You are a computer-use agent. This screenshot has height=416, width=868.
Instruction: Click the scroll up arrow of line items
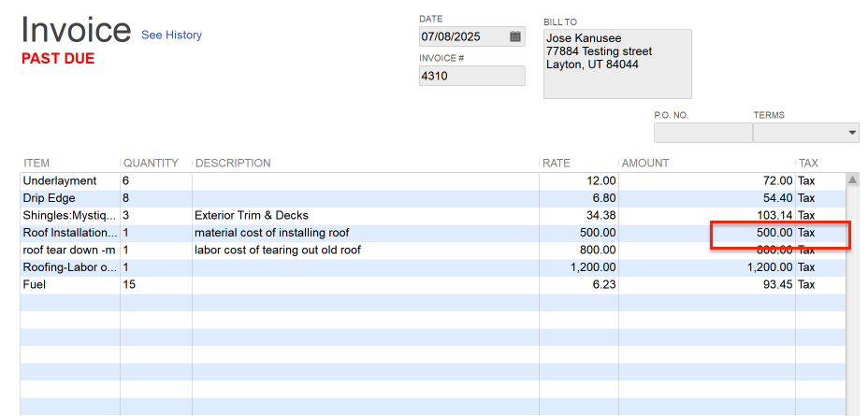pyautogui.click(x=852, y=179)
